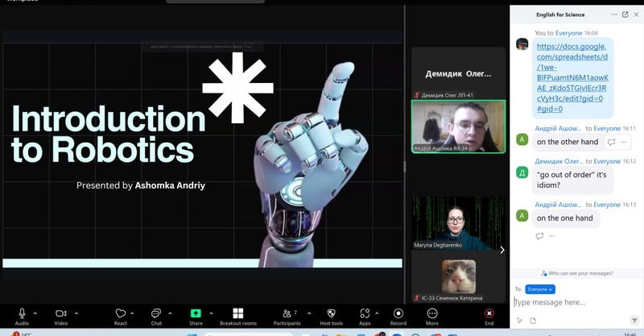Open the Participants list
This screenshot has height=336, width=644.
click(x=287, y=317)
